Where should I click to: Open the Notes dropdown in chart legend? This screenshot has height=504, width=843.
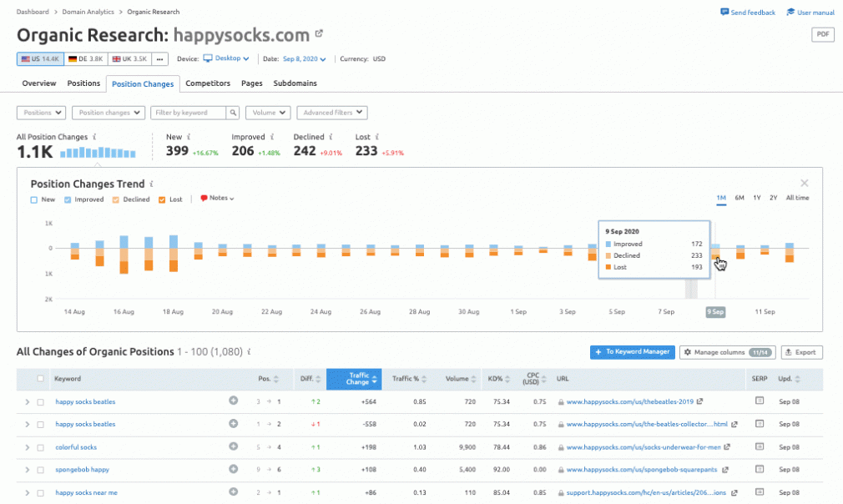[217, 199]
